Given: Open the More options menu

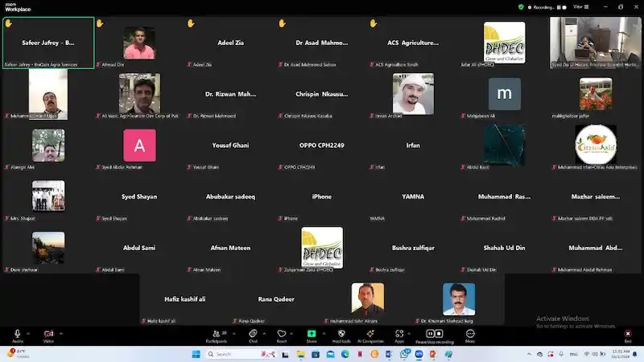Looking at the screenshot, I should click(470, 335).
